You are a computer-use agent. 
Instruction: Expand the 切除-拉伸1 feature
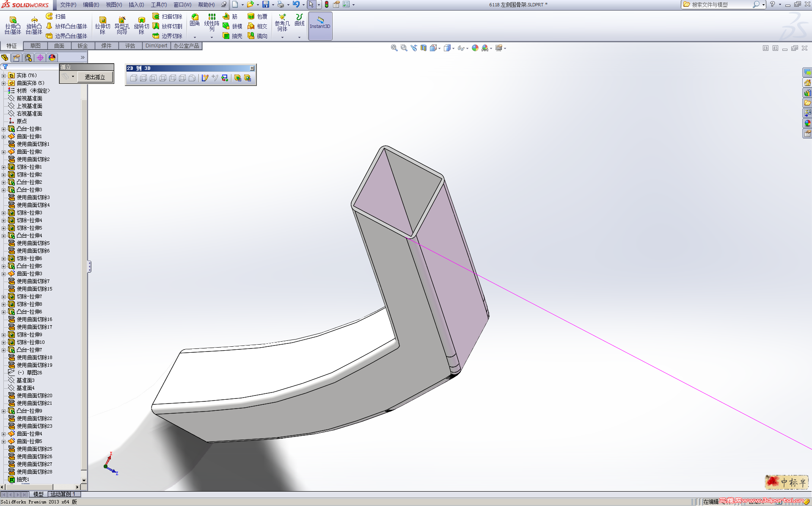tap(4, 167)
